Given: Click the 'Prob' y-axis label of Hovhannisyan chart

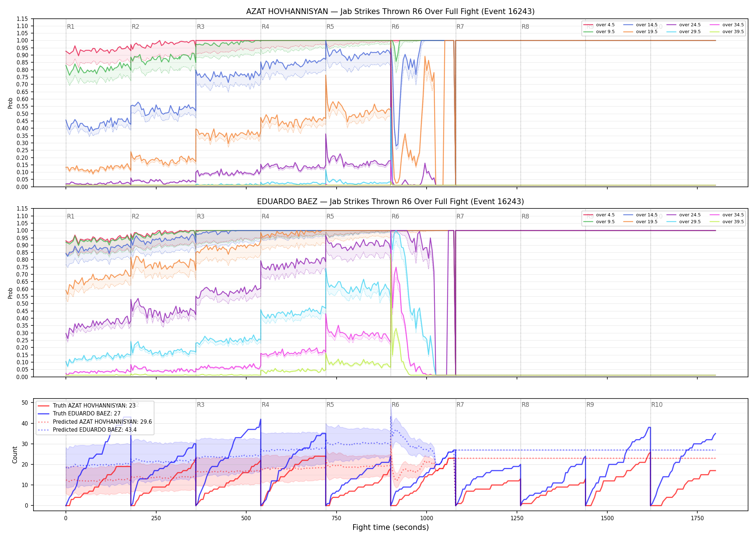Looking at the screenshot, I should [10, 103].
